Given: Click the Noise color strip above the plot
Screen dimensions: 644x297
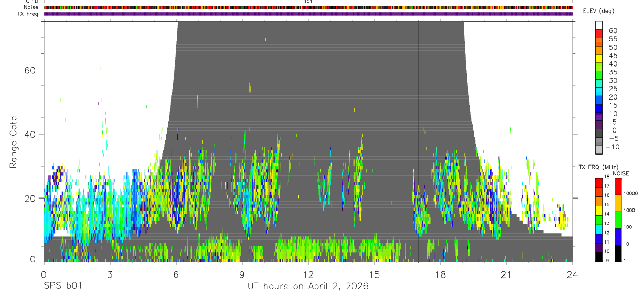Looking at the screenshot, I should point(308,7).
